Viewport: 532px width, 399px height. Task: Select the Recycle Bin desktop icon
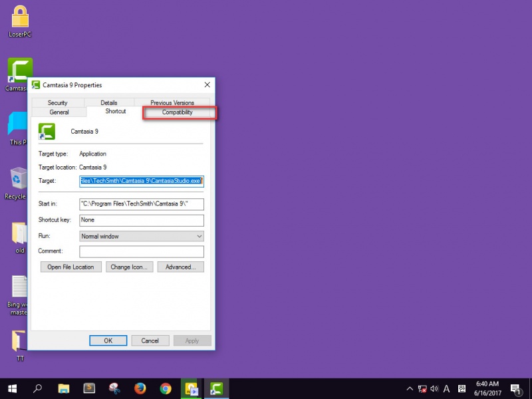[x=16, y=184]
